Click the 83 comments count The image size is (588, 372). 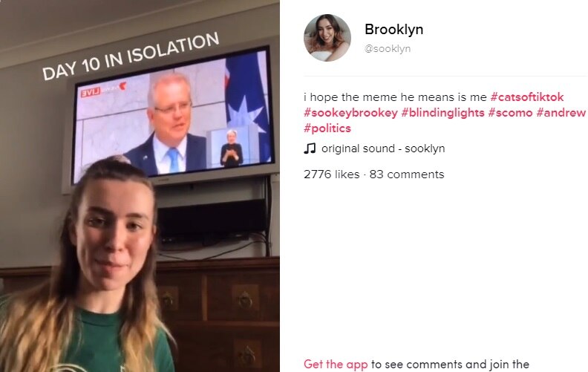407,174
